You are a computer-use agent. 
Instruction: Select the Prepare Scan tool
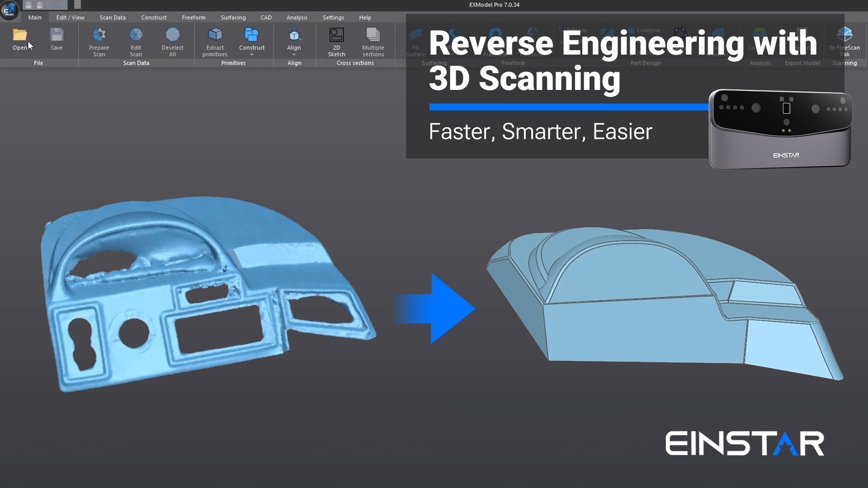click(99, 41)
